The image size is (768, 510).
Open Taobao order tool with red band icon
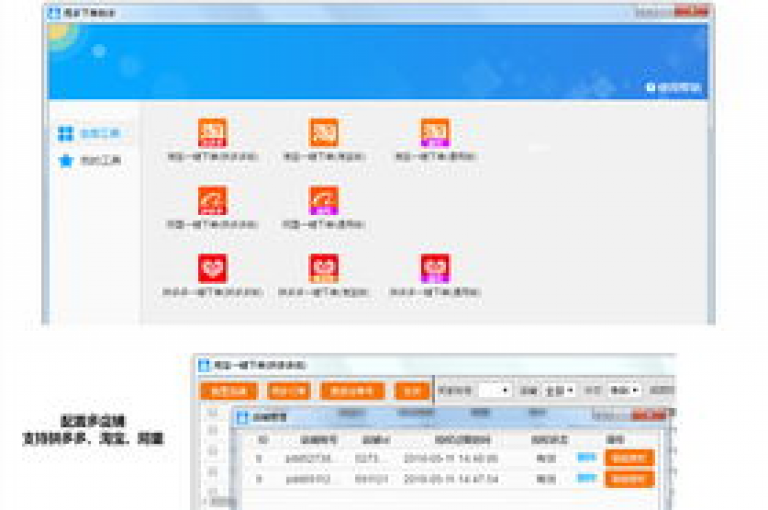[x=212, y=133]
